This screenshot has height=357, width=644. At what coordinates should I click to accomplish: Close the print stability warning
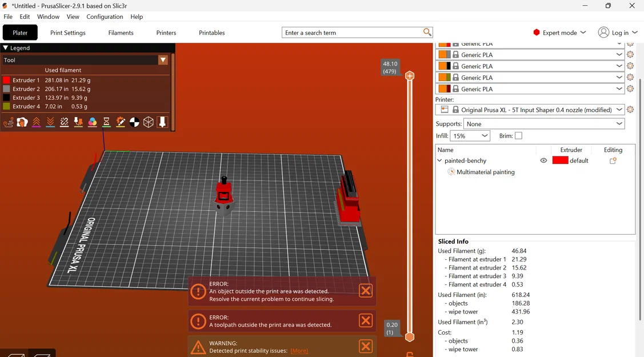click(x=366, y=346)
